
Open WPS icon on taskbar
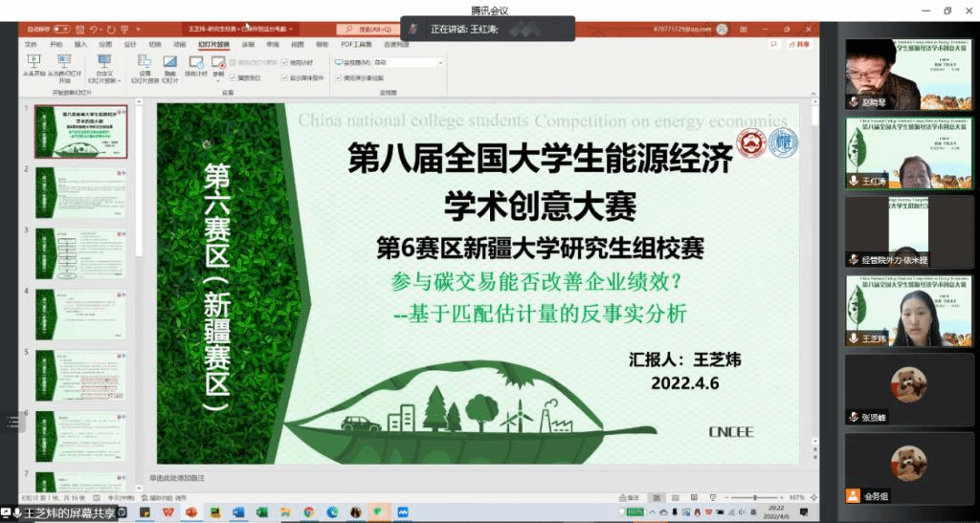click(168, 512)
